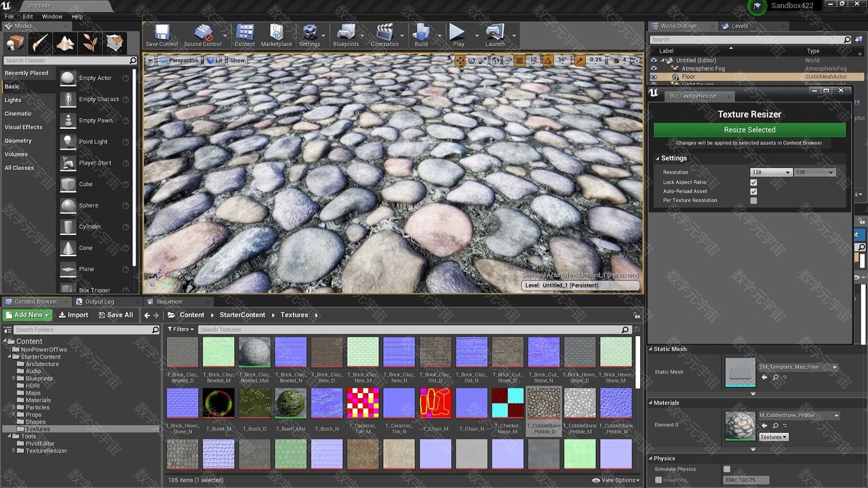The width and height of the screenshot is (868, 488).
Task: Collapse the Physics section in Details
Action: click(x=650, y=458)
